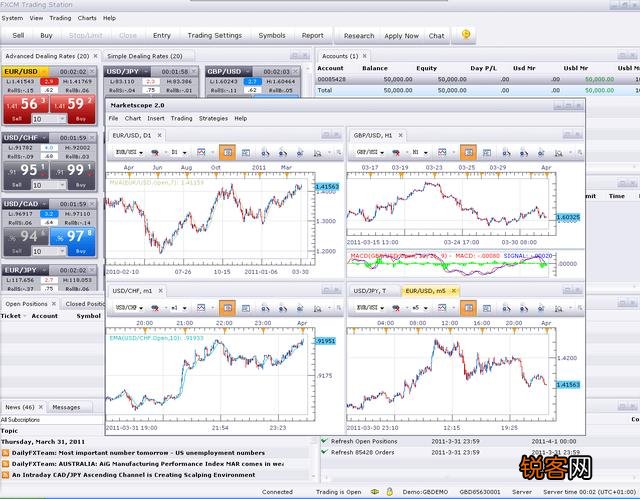Click 1.41563 price label on EUR/USD, D1 chart
The width and height of the screenshot is (640, 499).
tap(327, 187)
